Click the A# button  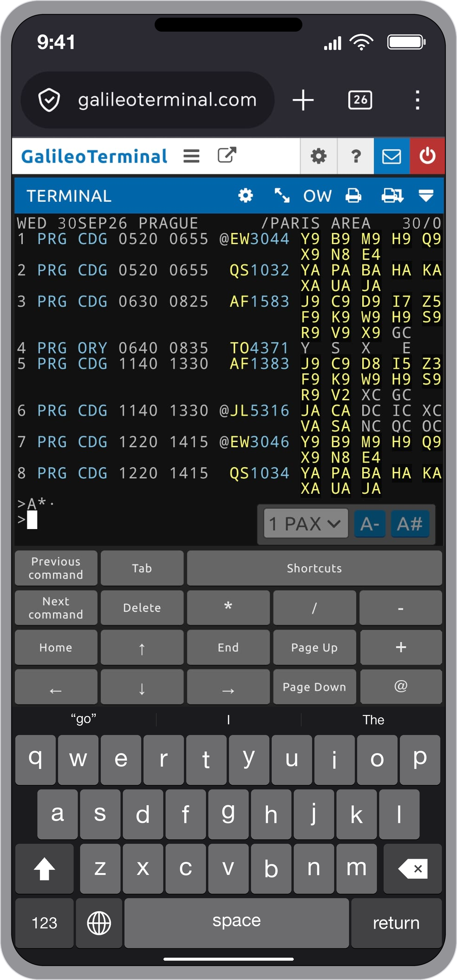[410, 524]
